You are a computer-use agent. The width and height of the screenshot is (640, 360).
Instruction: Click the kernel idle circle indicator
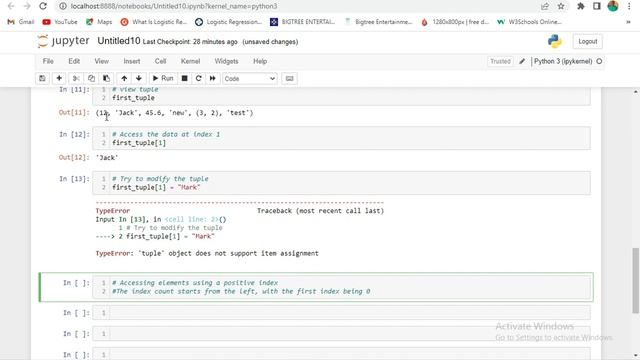pos(599,61)
